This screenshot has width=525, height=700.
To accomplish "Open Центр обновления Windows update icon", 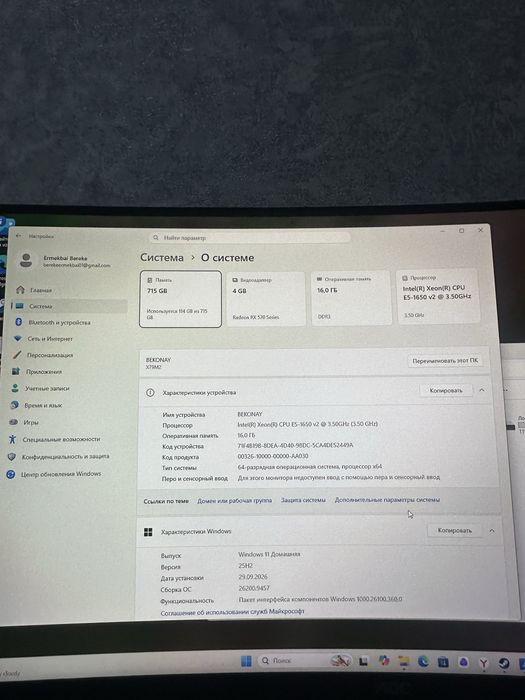I will [11, 474].
